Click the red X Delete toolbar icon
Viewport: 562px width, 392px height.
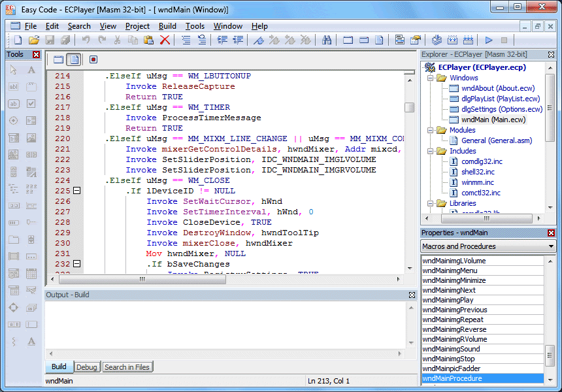(x=165, y=40)
